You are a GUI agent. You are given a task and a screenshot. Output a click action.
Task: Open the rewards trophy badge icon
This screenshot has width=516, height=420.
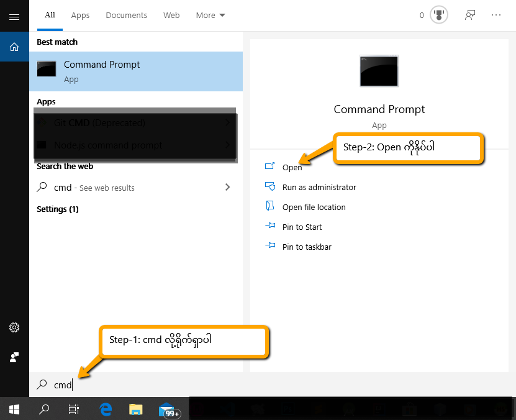(x=438, y=15)
